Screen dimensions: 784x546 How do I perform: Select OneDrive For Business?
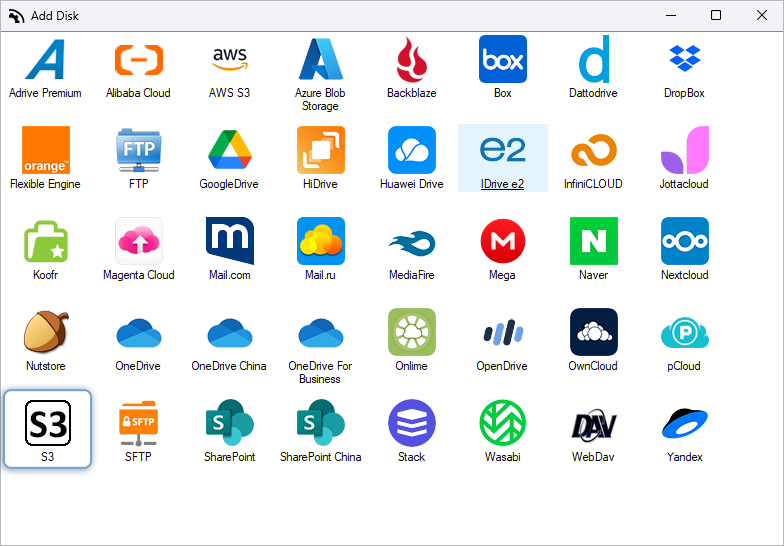coord(320,332)
